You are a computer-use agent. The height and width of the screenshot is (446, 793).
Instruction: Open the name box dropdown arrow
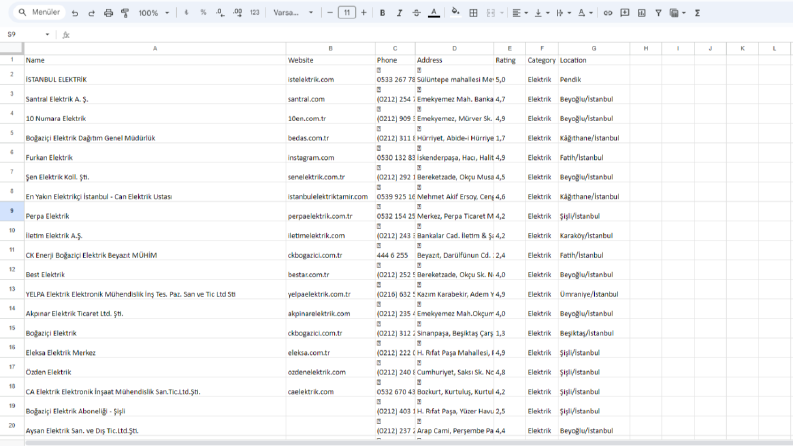pos(48,34)
